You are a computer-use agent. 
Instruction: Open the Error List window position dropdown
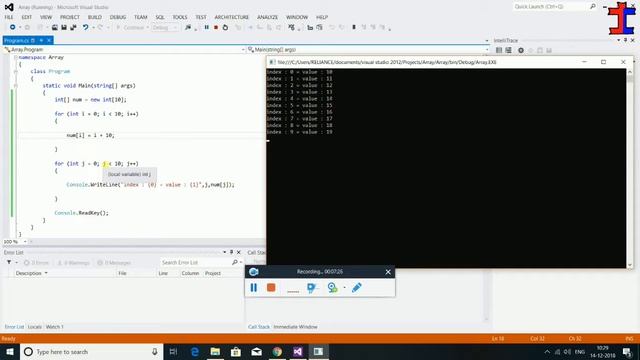pos(224,252)
